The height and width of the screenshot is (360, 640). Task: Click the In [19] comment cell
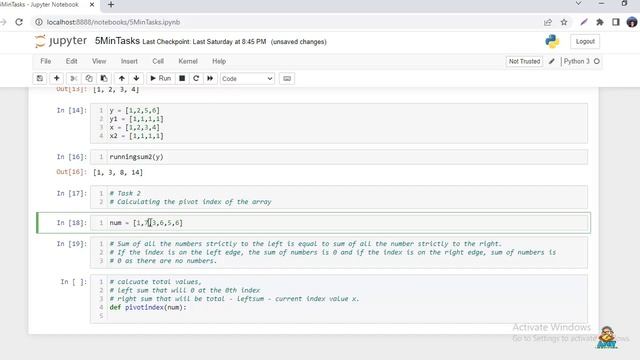(339, 252)
